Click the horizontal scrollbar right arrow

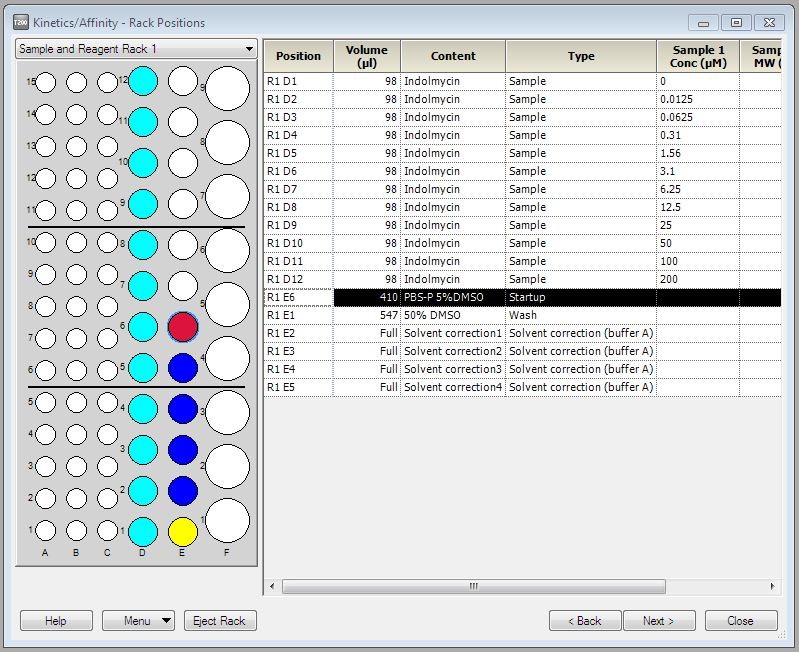point(772,587)
